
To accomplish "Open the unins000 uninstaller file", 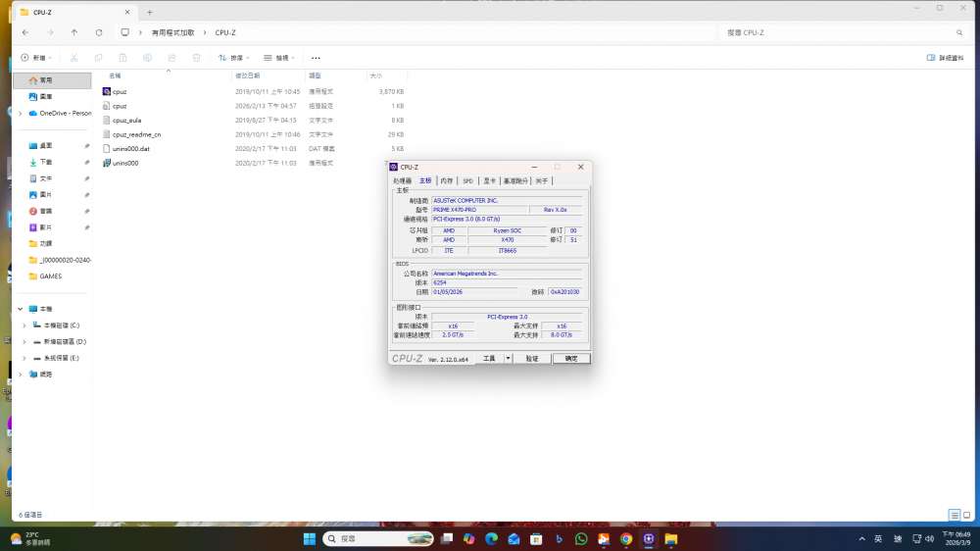I will pos(125,163).
